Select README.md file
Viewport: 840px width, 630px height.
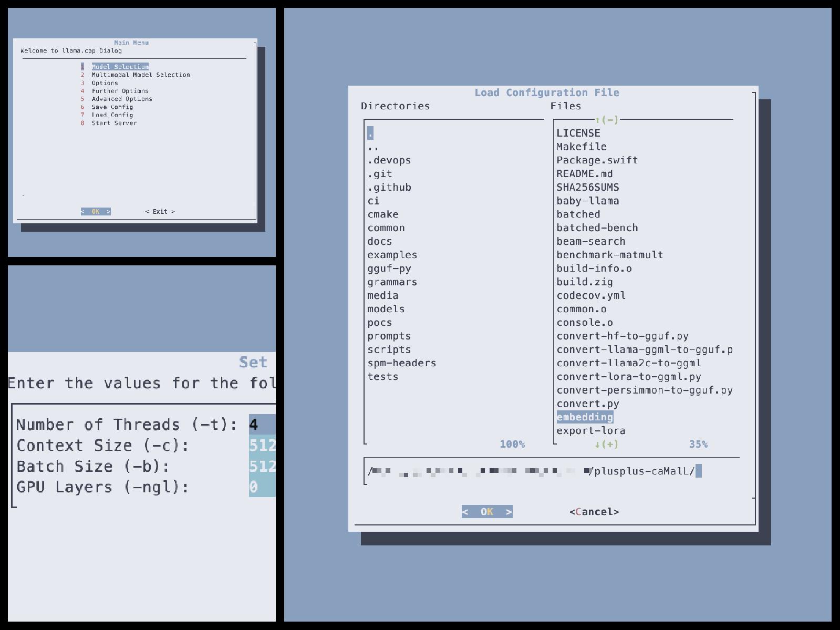tap(585, 174)
